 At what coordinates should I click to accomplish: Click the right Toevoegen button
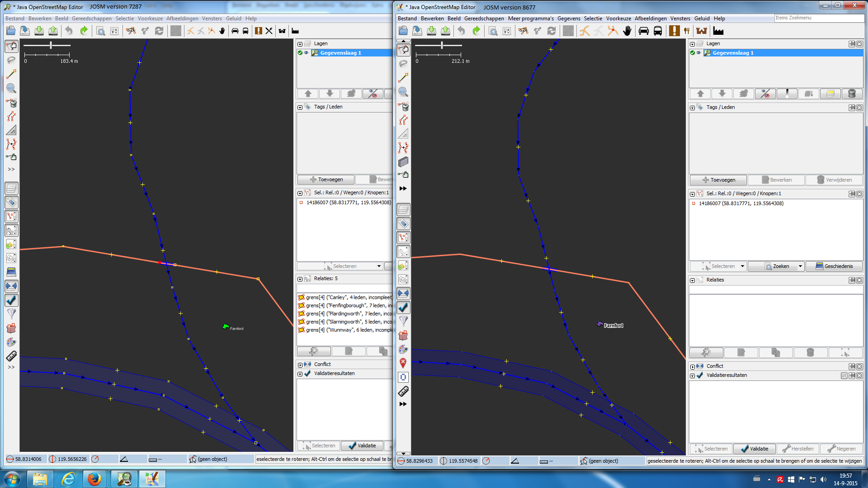coord(718,180)
